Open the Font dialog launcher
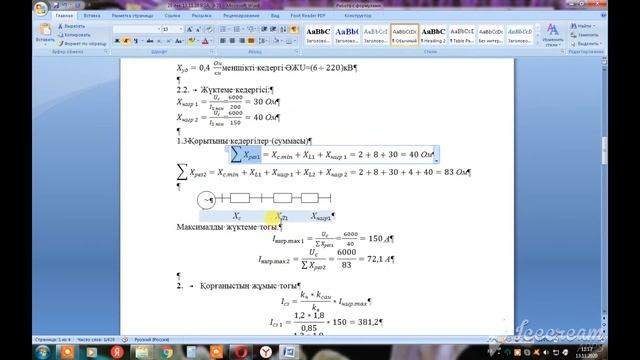640x360 pixels. [212, 52]
